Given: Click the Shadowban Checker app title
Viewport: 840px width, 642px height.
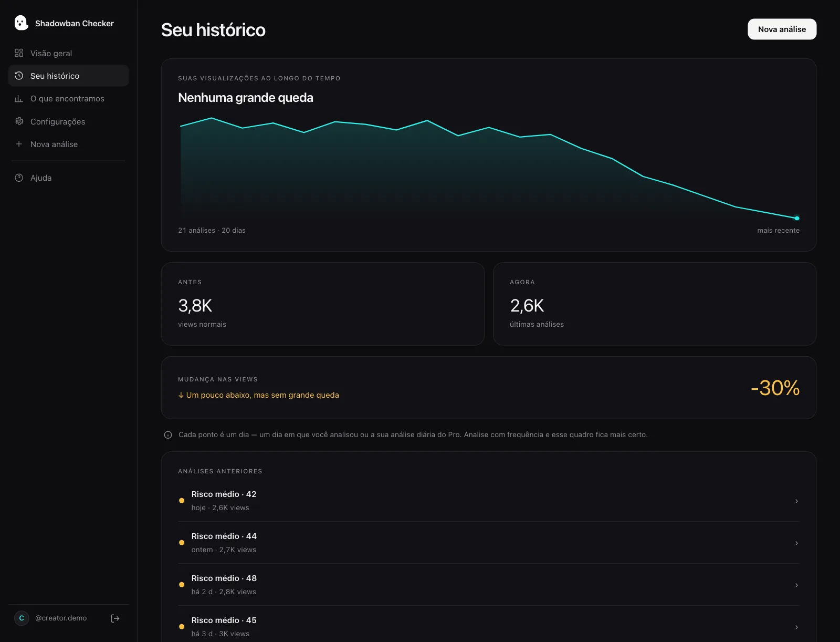Looking at the screenshot, I should click(75, 23).
